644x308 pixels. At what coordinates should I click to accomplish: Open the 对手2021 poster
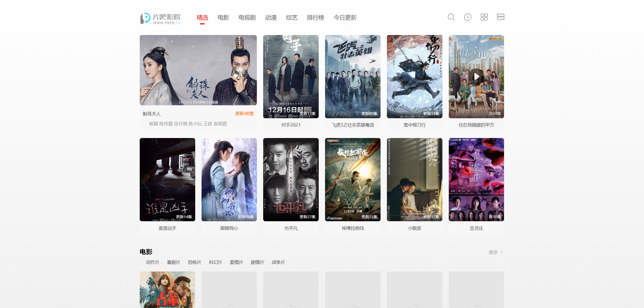click(x=291, y=77)
